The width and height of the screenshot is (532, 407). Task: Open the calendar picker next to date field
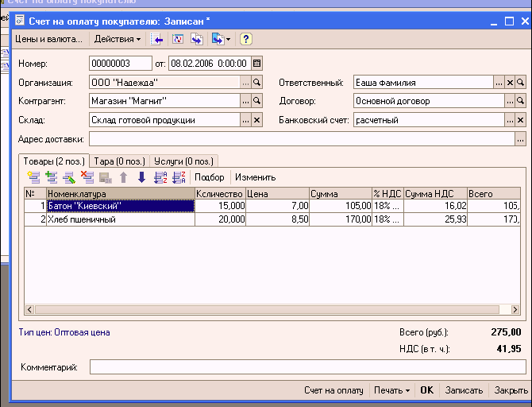pyautogui.click(x=256, y=64)
